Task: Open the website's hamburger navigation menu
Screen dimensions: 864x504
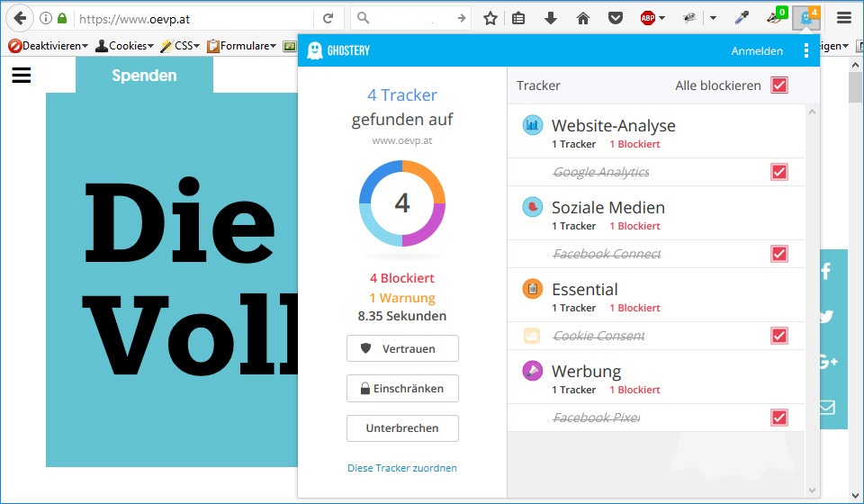Action: coord(22,75)
